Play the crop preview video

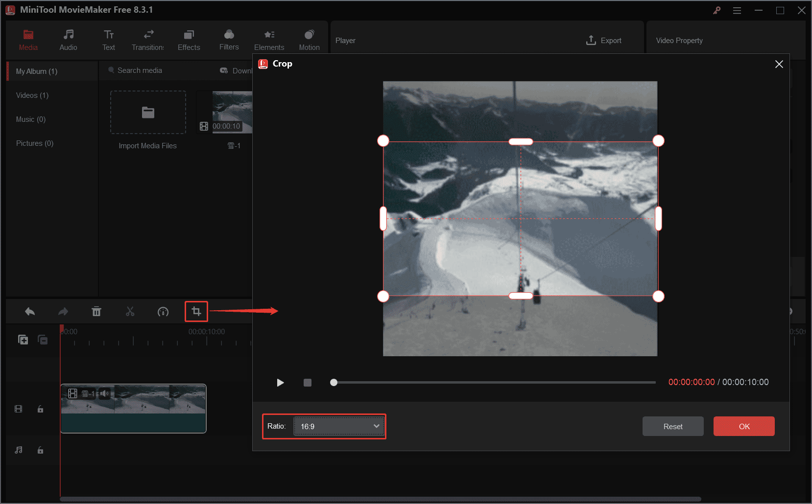pos(280,383)
